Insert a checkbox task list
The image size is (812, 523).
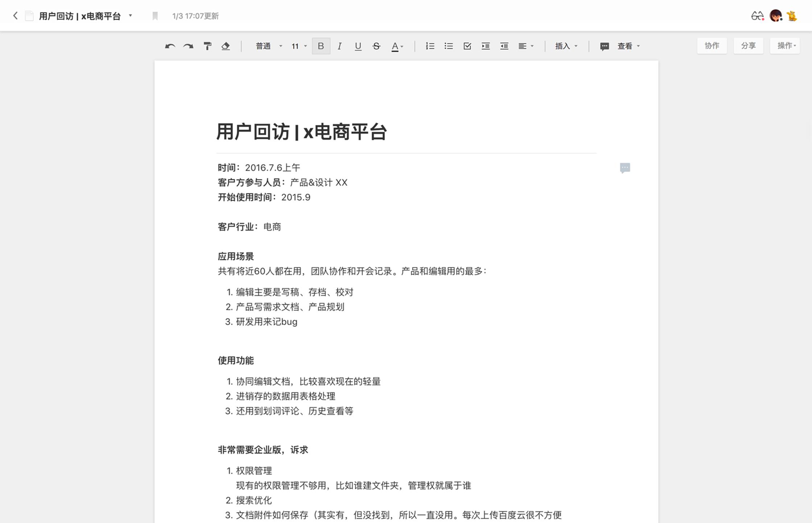point(467,46)
